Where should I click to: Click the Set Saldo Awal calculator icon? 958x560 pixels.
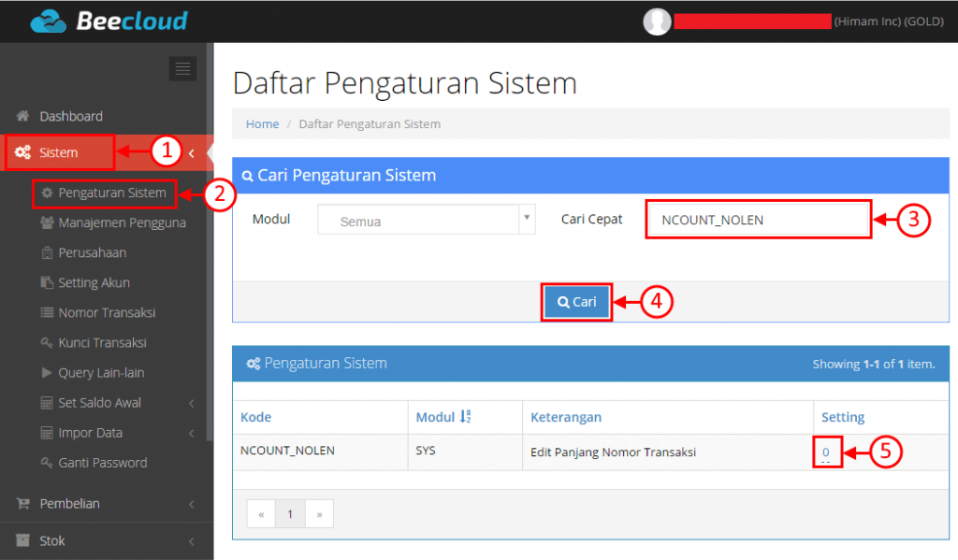(x=47, y=402)
